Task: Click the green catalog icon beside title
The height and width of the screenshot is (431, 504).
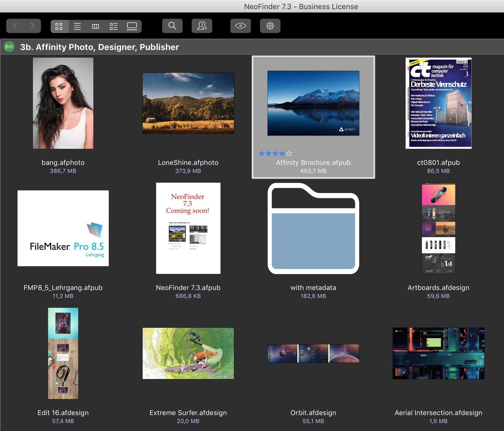Action: [x=9, y=47]
